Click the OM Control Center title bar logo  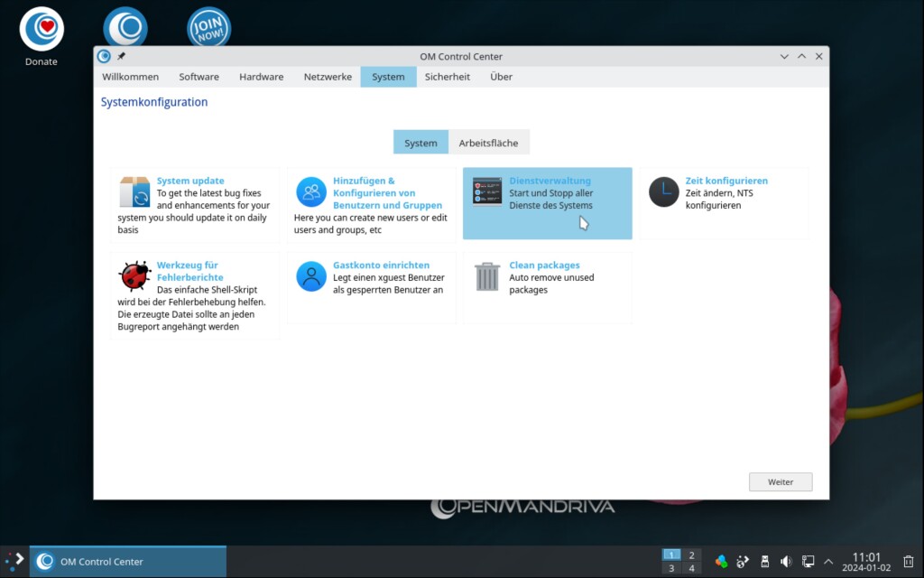point(104,56)
